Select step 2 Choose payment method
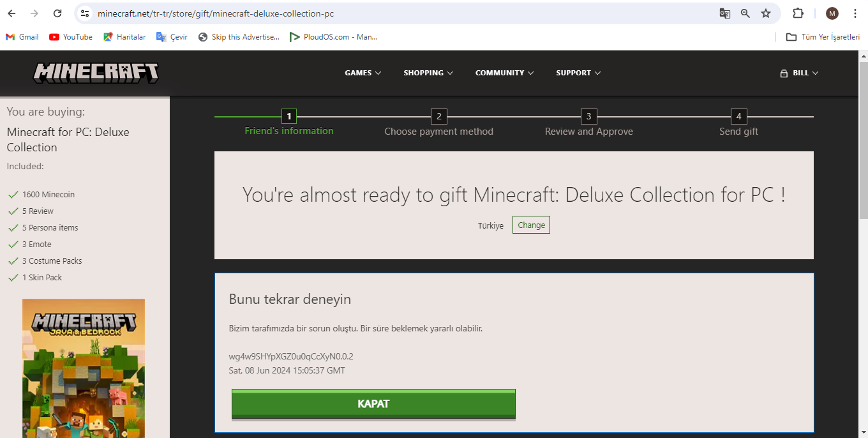868x438 pixels. pyautogui.click(x=438, y=124)
